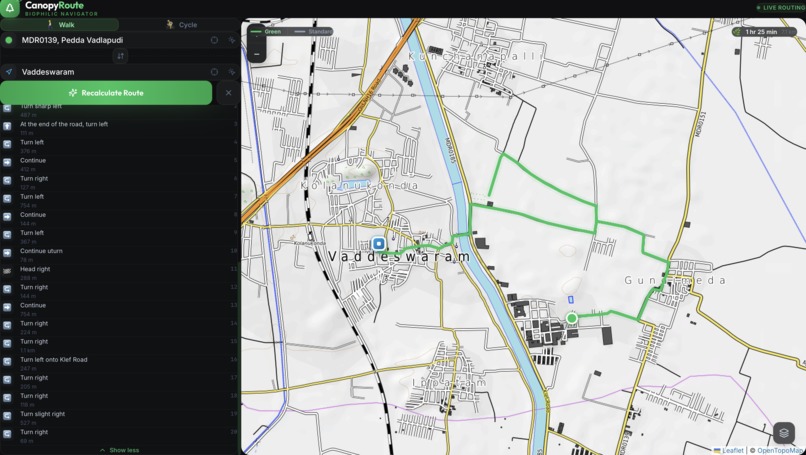Select step 15 'Turn right' (1.1 km)
The width and height of the screenshot is (806, 455).
pos(120,345)
